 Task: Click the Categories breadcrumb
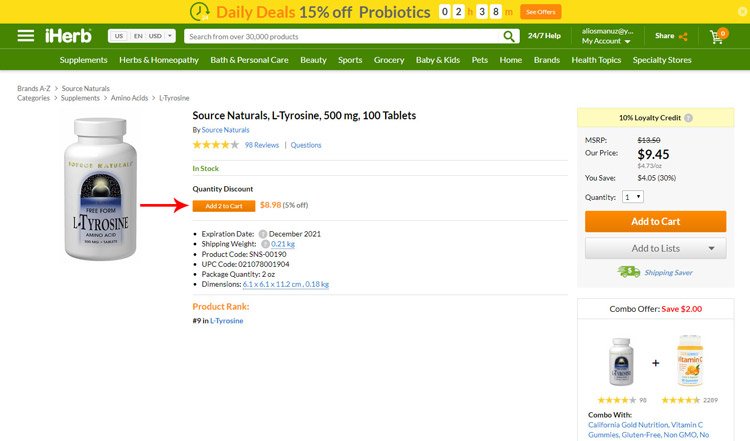pyautogui.click(x=33, y=98)
